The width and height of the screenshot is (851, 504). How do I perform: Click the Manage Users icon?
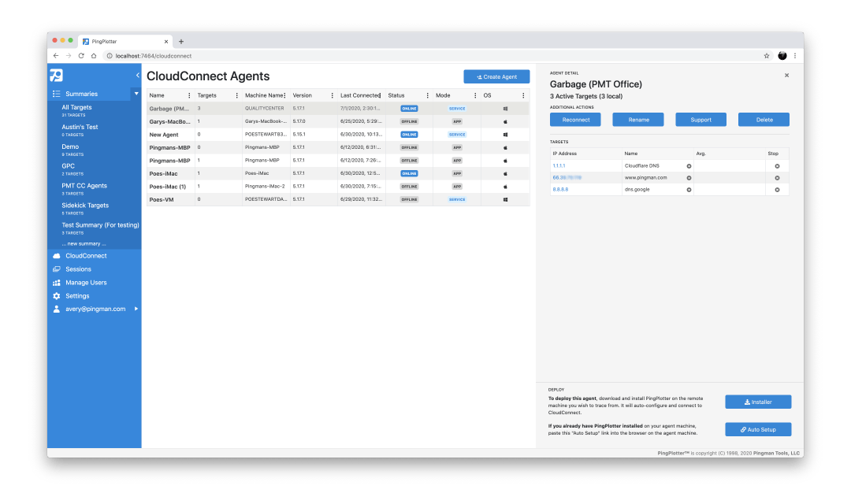click(56, 283)
